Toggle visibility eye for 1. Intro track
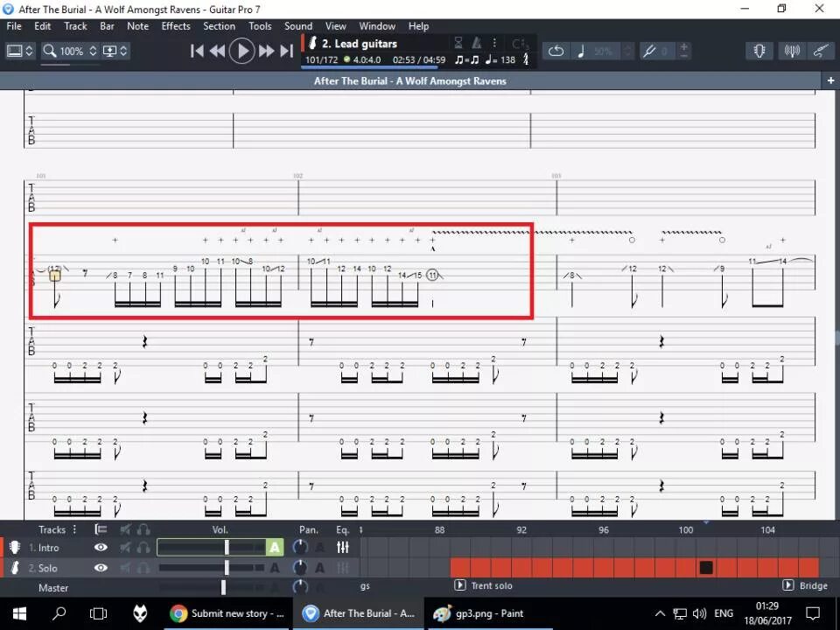 101,548
